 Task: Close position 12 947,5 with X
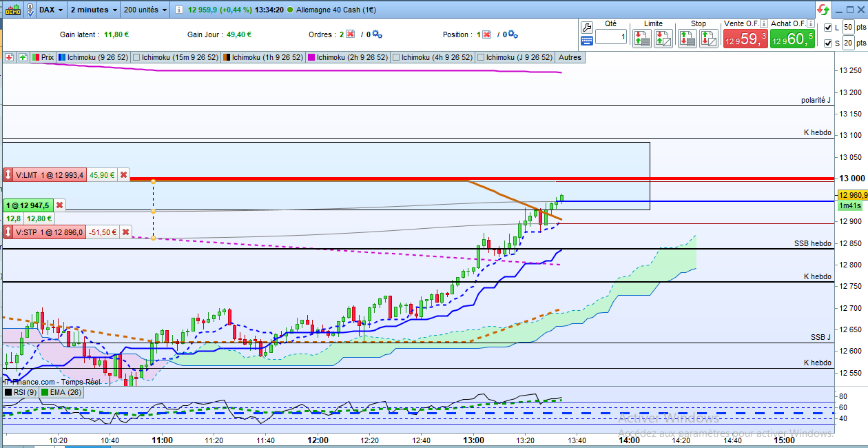(x=59, y=205)
